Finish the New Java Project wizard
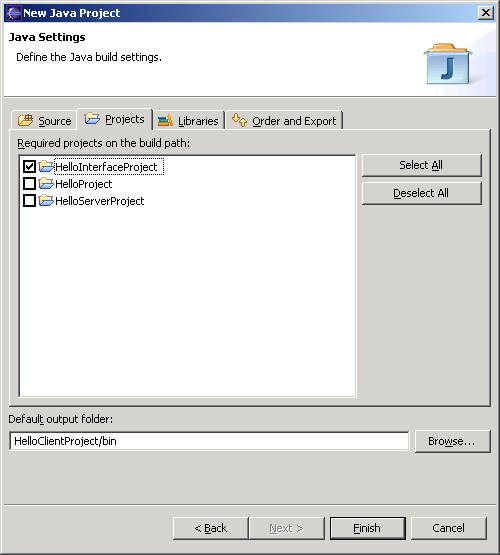The image size is (500, 555). click(x=367, y=528)
